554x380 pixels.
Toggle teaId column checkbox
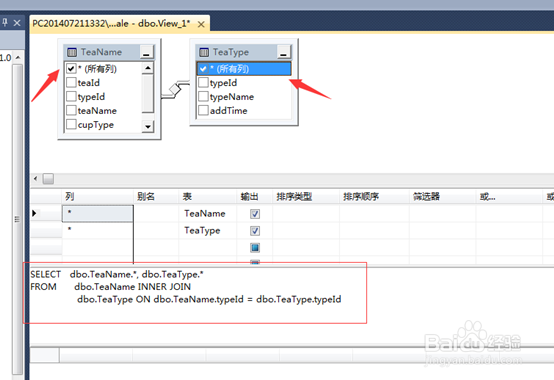point(71,82)
